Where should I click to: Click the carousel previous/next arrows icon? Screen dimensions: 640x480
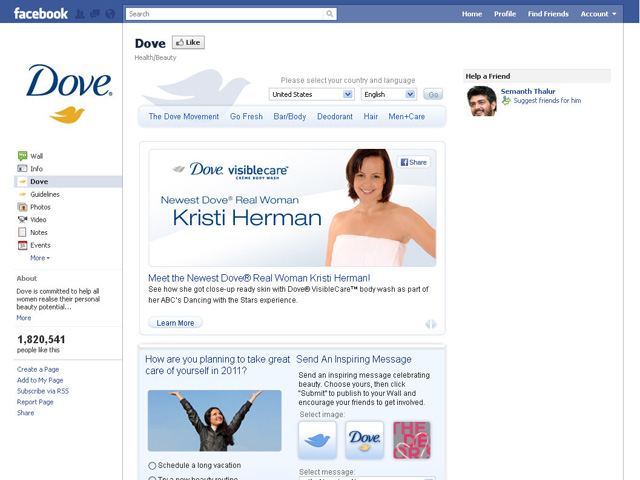[431, 324]
